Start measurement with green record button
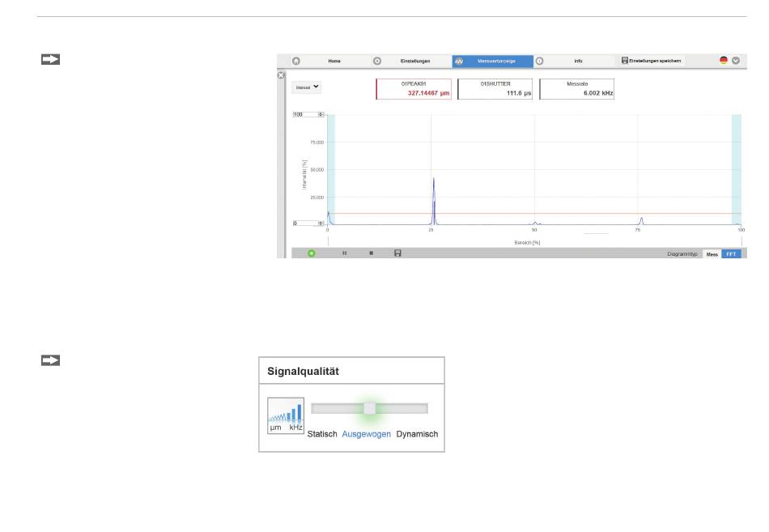Viewport: 769px width, 532px height. 312,253
